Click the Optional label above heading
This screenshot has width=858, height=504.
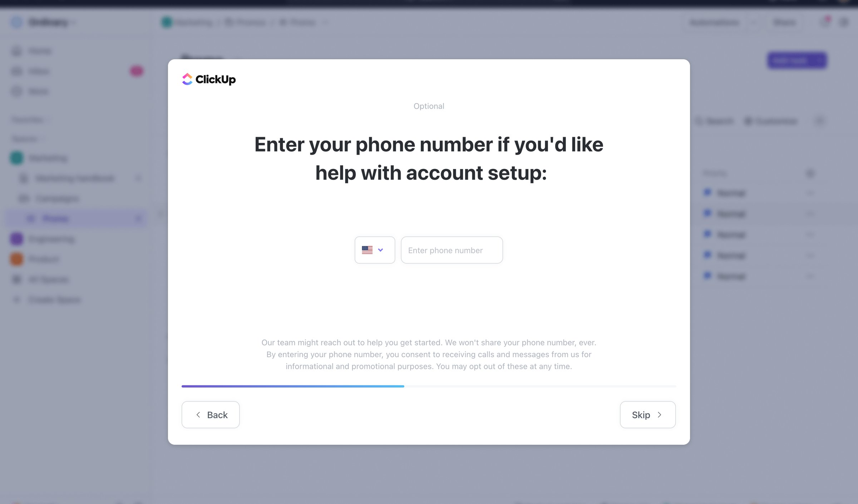(429, 106)
